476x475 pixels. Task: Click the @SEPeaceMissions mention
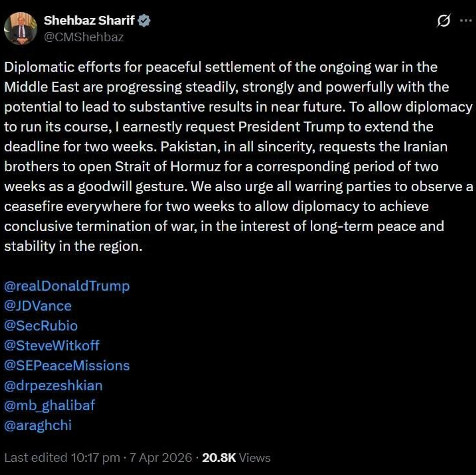(67, 366)
